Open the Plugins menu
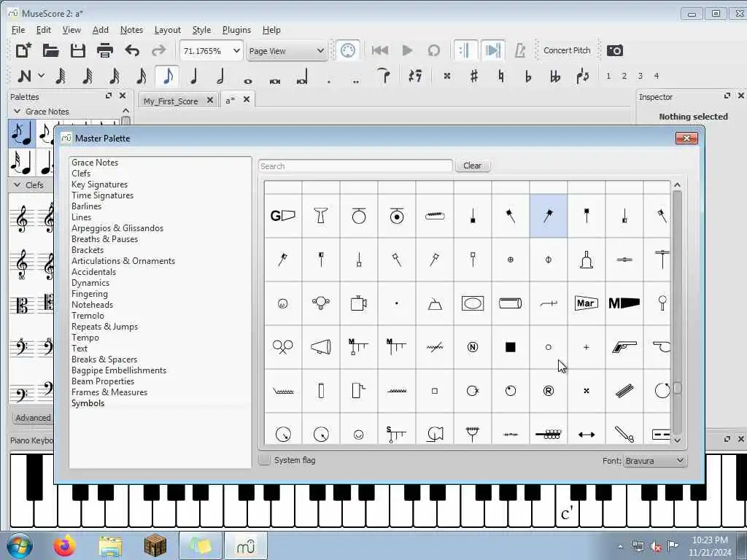 point(236,29)
